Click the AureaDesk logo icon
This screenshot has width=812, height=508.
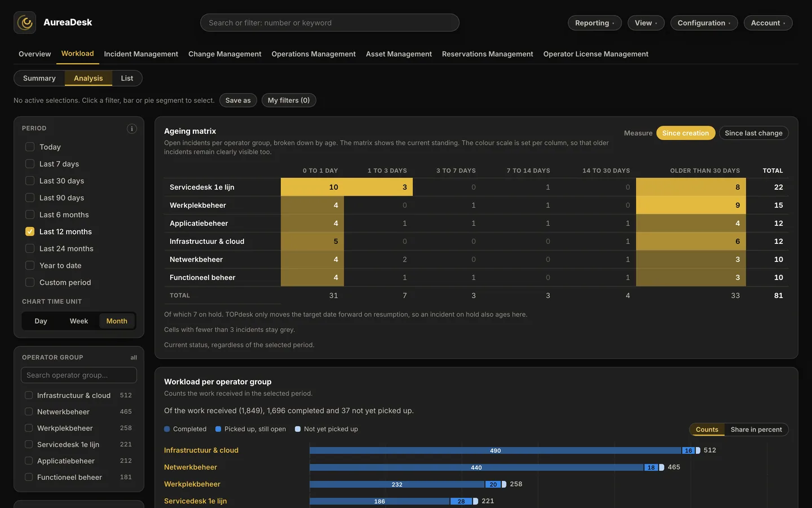pos(25,23)
